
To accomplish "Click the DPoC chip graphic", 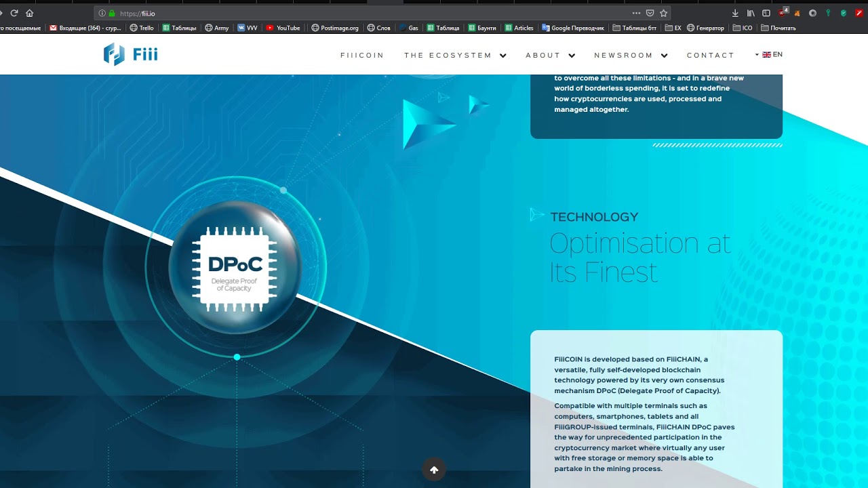I will coord(235,269).
